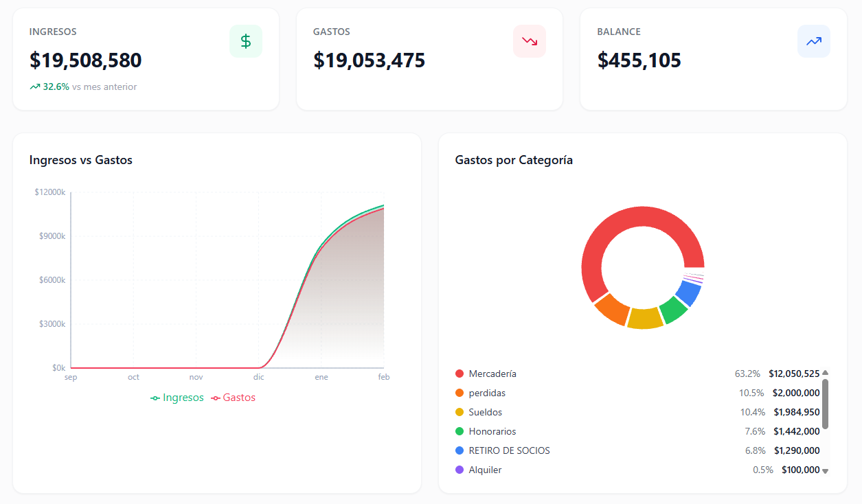862x504 pixels.
Task: Click the $2,000,000 perdidas amount
Action: (x=796, y=393)
